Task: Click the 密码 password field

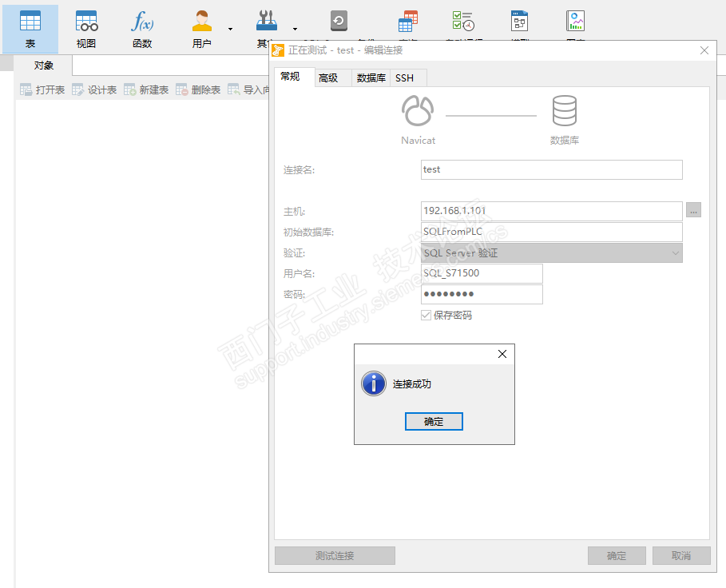Action: click(482, 294)
